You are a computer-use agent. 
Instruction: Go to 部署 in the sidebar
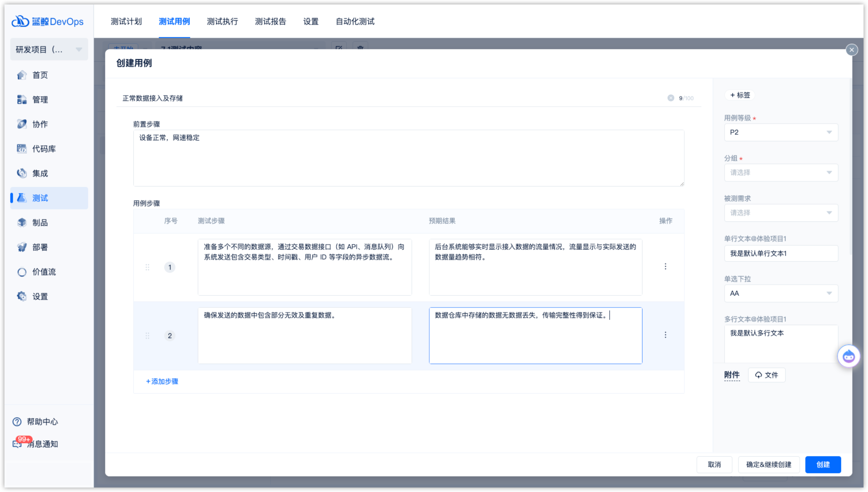pyautogui.click(x=39, y=247)
